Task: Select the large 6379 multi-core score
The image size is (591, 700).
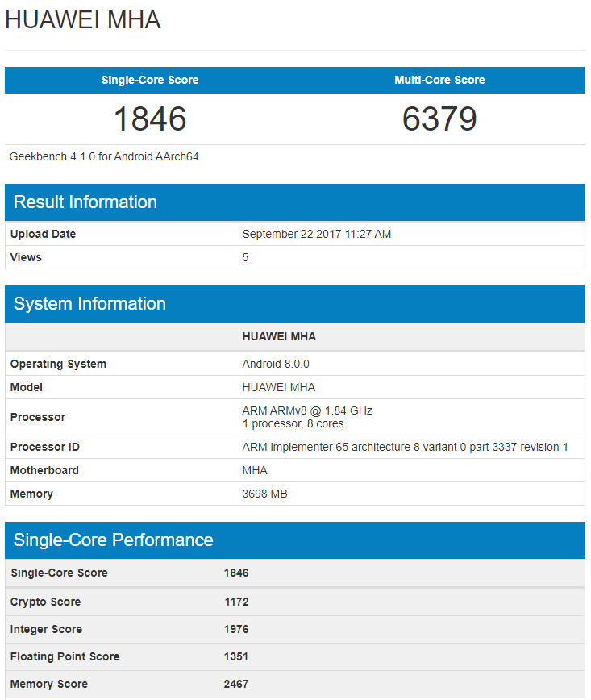Action: click(439, 119)
